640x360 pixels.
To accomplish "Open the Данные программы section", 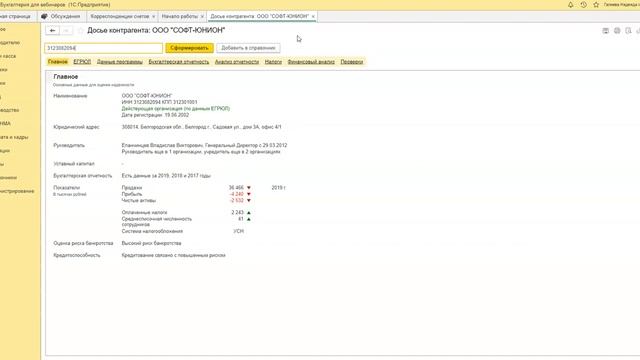I will tap(120, 62).
